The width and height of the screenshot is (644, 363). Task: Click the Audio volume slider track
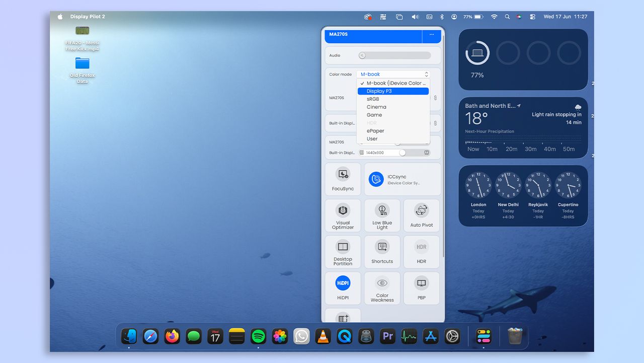[x=394, y=55]
